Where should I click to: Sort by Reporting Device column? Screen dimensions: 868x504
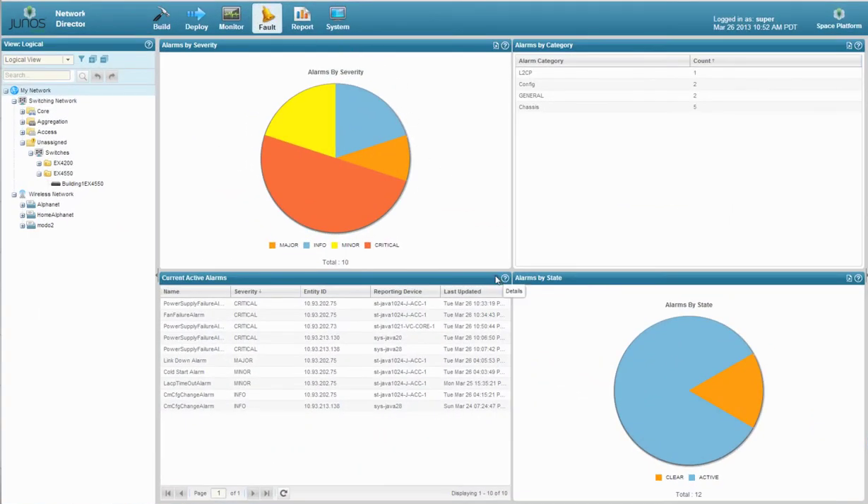click(x=405, y=291)
